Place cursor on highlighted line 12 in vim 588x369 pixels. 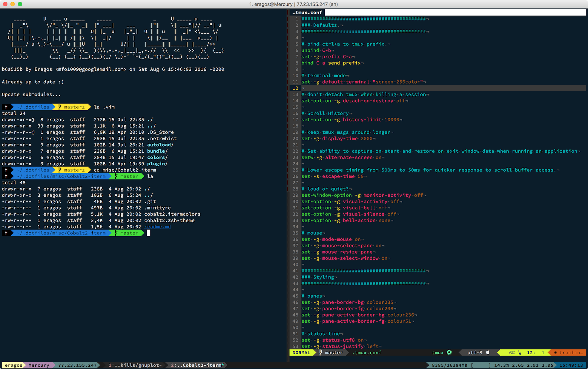(371, 88)
